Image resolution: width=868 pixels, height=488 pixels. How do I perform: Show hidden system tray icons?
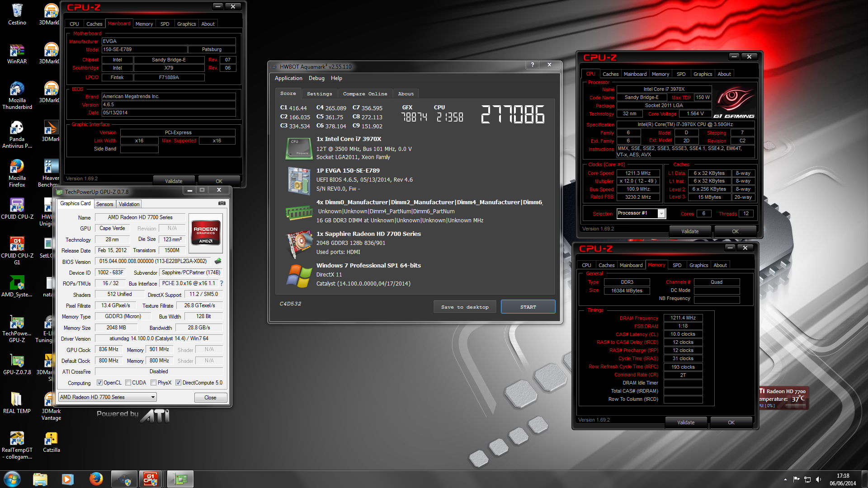pyautogui.click(x=785, y=479)
